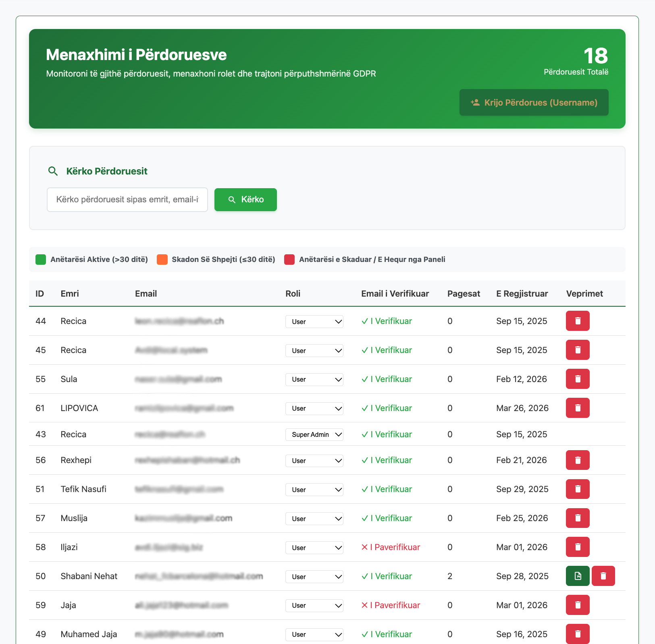Open role dropdown for Shabani Nehat
The height and width of the screenshot is (644, 655).
pyautogui.click(x=314, y=577)
